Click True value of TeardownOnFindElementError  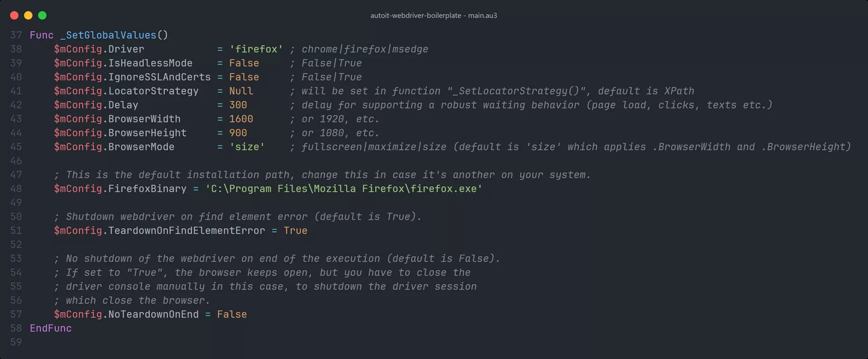(295, 231)
